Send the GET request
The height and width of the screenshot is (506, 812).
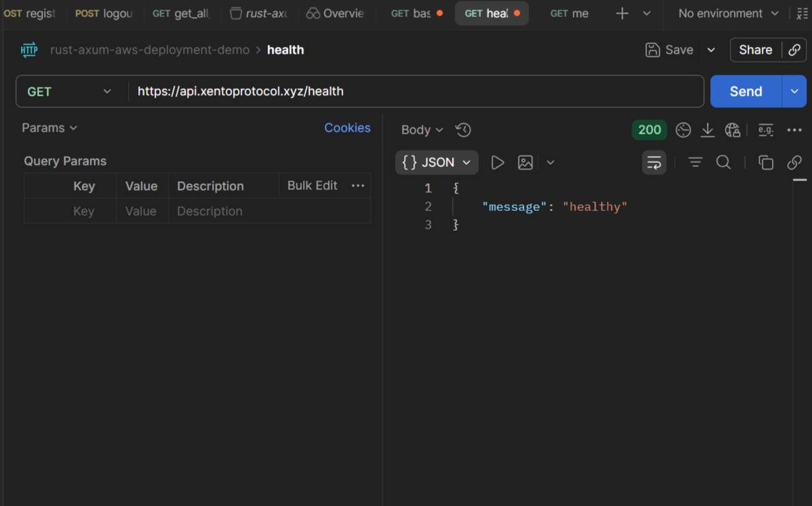click(x=746, y=92)
